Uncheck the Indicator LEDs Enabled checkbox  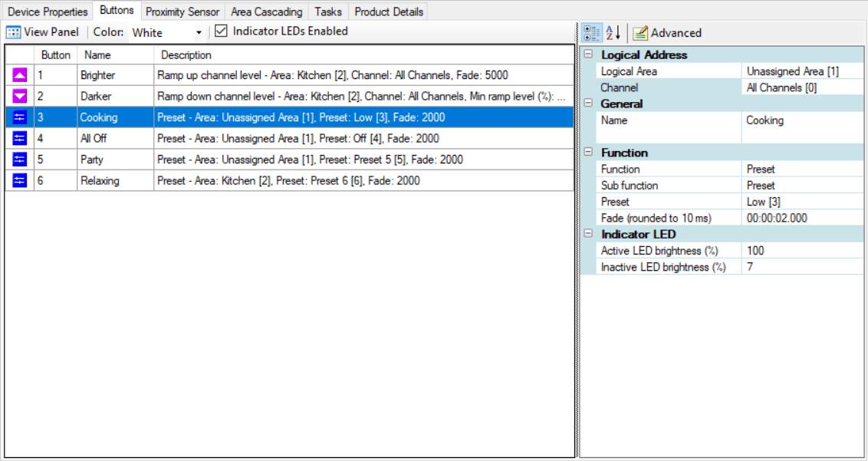point(221,31)
